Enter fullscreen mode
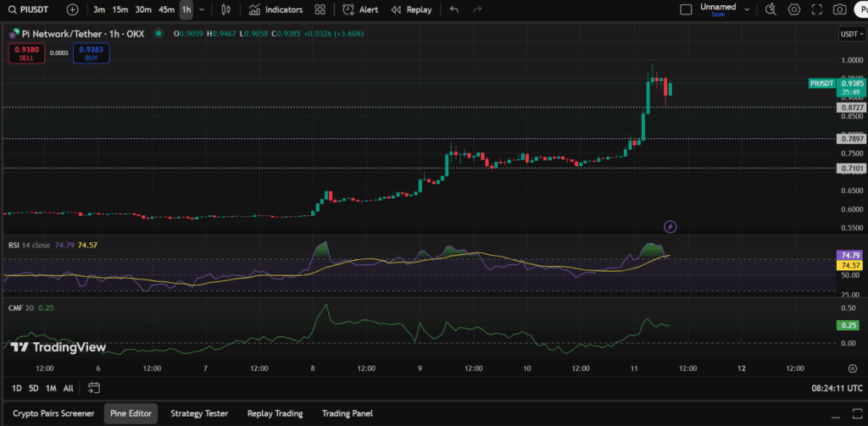 point(817,9)
